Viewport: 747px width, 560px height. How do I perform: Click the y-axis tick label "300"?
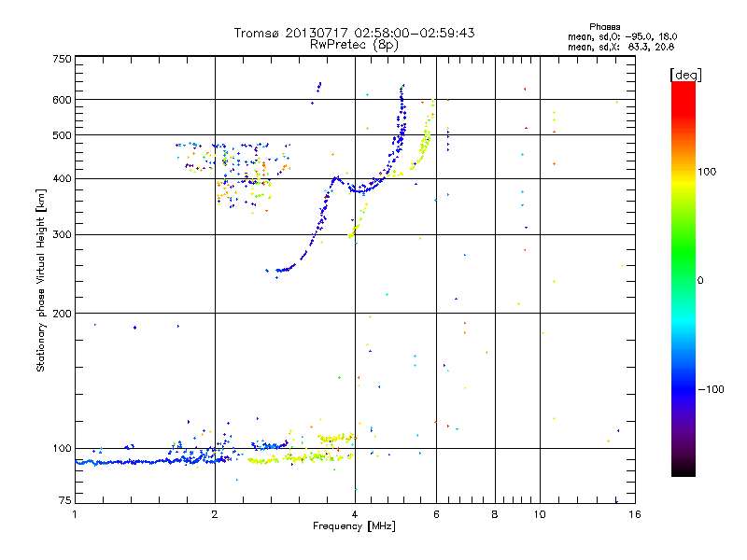[x=63, y=234]
